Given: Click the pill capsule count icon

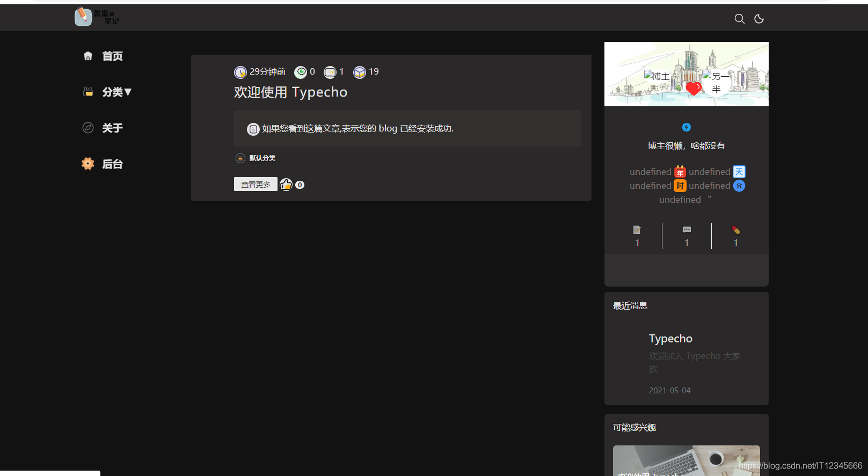Looking at the screenshot, I should point(735,230).
